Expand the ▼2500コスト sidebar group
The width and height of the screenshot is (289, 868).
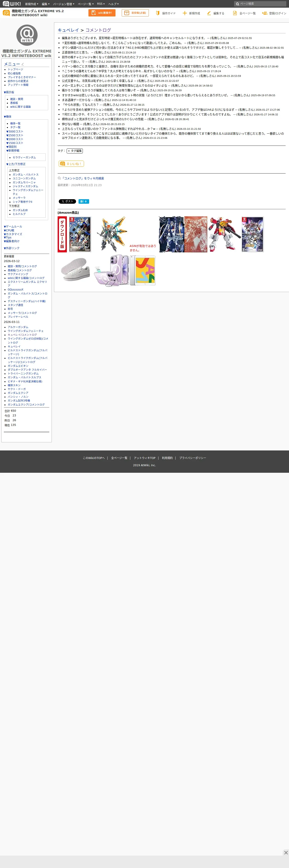point(15,135)
